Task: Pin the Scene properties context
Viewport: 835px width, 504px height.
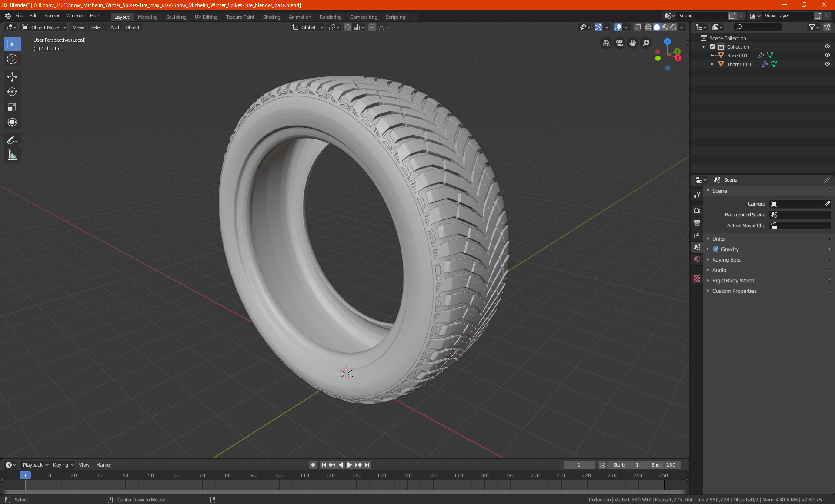Action: tap(827, 180)
